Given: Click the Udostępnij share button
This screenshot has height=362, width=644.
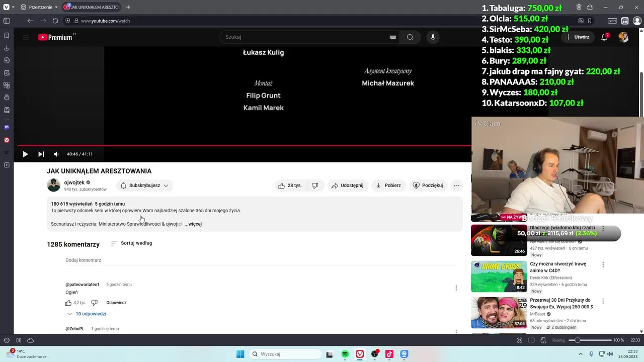Looking at the screenshot, I should click(x=347, y=186).
